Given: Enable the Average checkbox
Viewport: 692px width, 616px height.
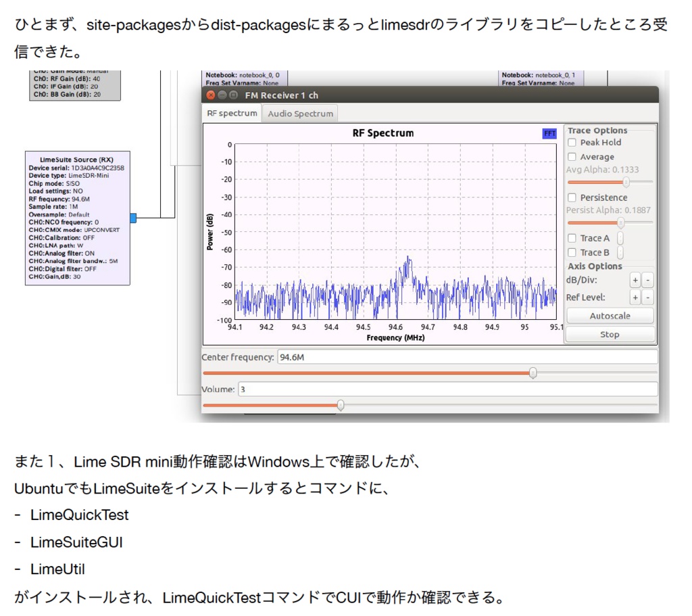Looking at the screenshot, I should pos(571,156).
